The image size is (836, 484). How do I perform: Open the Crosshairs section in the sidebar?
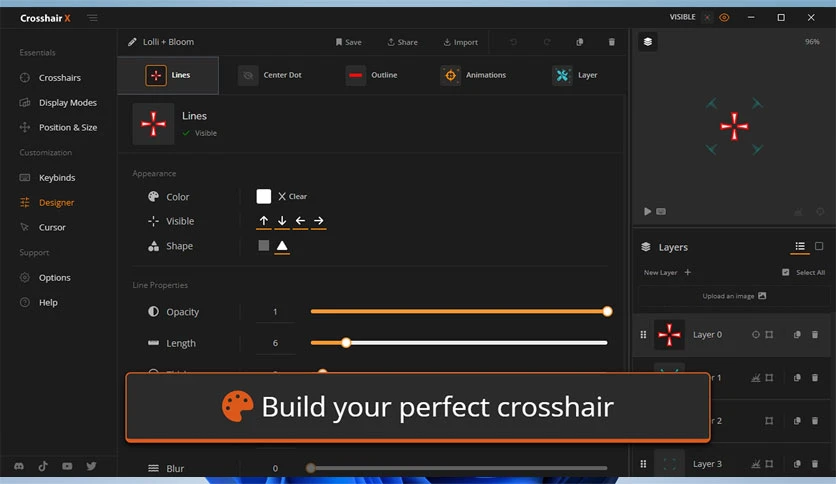click(59, 78)
